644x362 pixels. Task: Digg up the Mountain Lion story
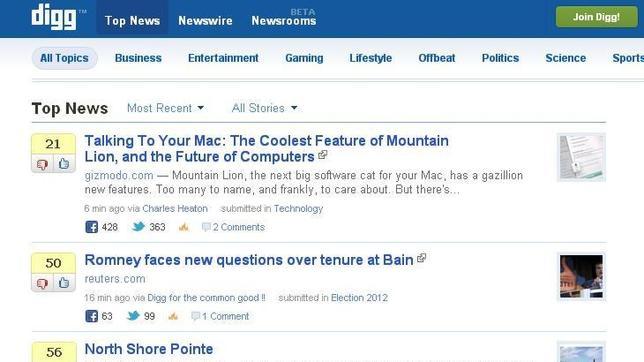click(64, 164)
